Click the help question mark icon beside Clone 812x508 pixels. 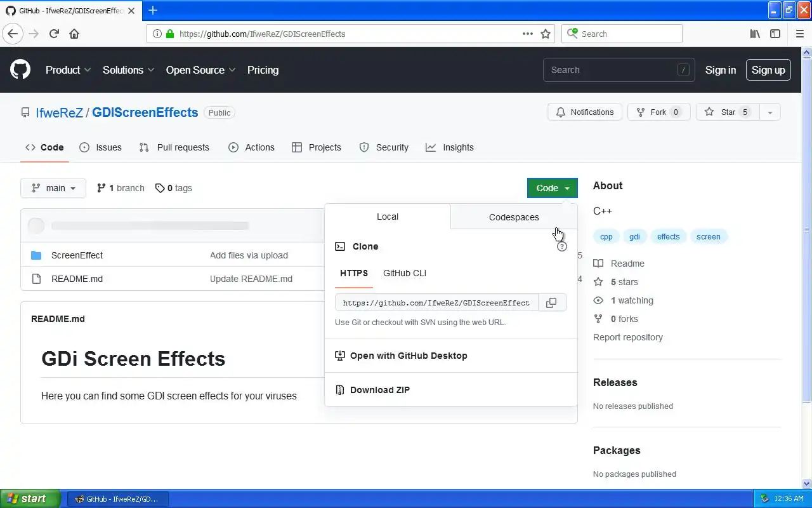click(561, 246)
